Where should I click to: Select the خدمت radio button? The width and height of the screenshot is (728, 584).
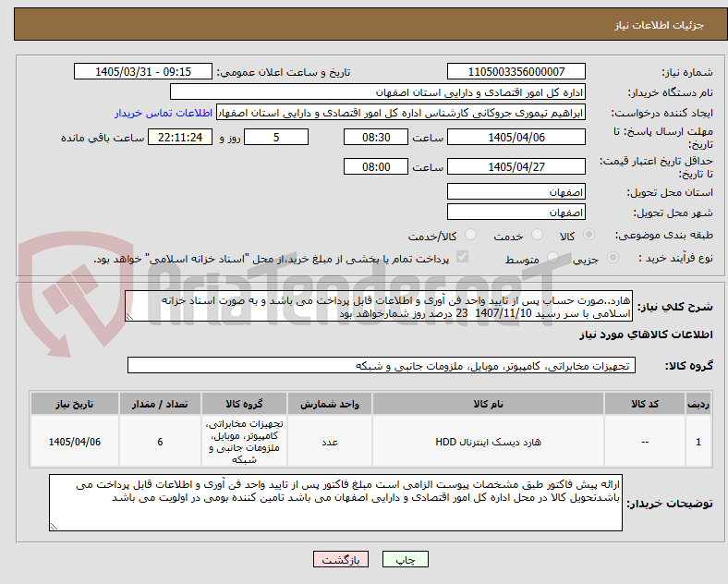(x=537, y=235)
